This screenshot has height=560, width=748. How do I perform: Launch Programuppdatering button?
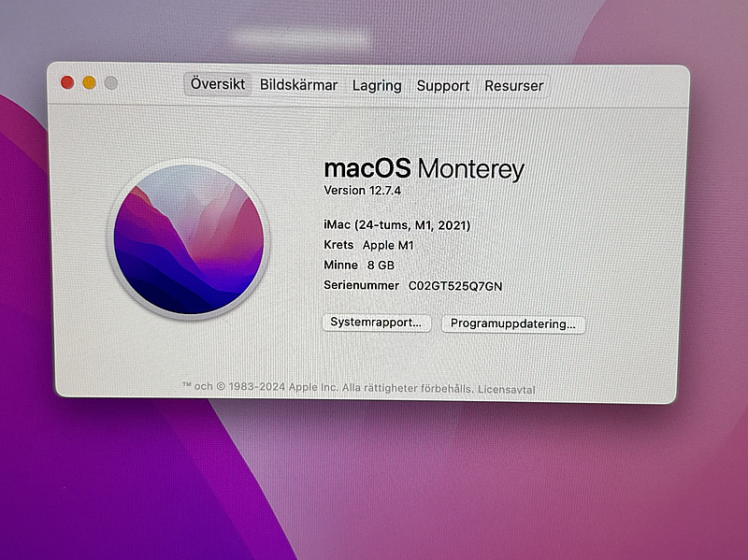pyautogui.click(x=512, y=323)
